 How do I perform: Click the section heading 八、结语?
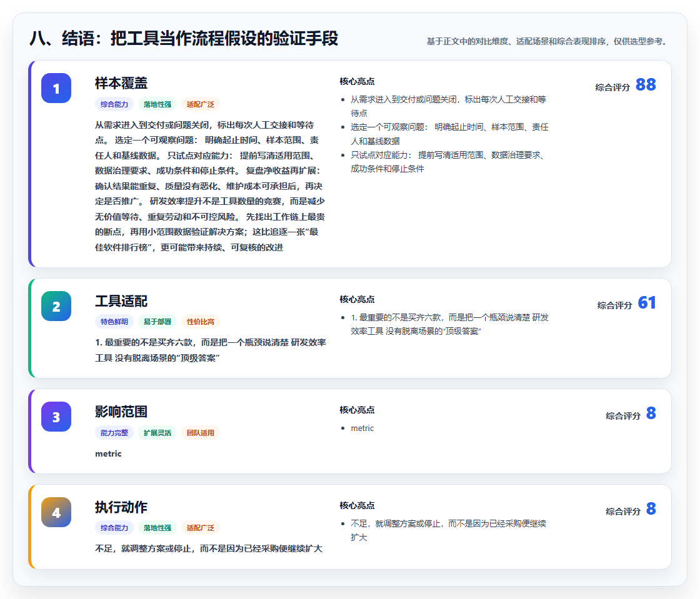pyautogui.click(x=184, y=38)
